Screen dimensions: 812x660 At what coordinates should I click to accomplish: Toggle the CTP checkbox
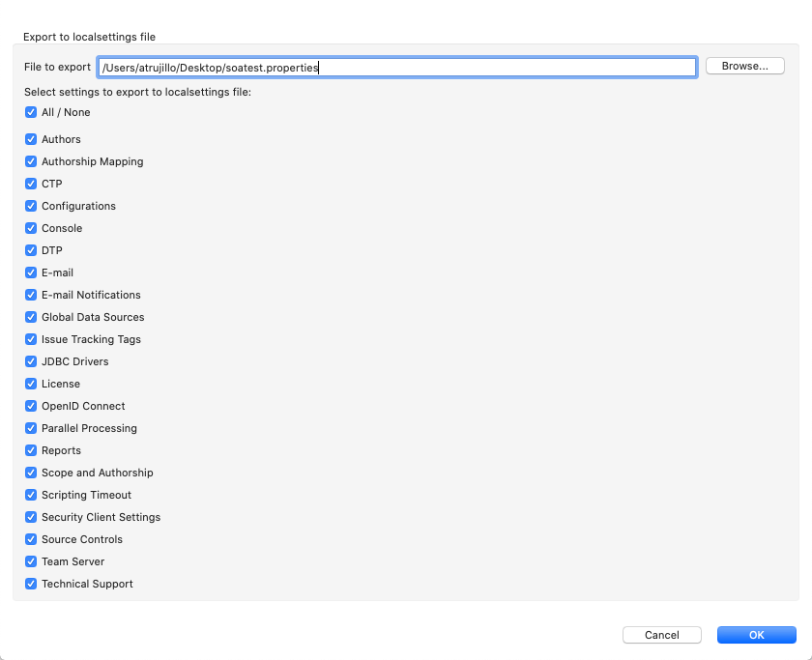point(31,184)
